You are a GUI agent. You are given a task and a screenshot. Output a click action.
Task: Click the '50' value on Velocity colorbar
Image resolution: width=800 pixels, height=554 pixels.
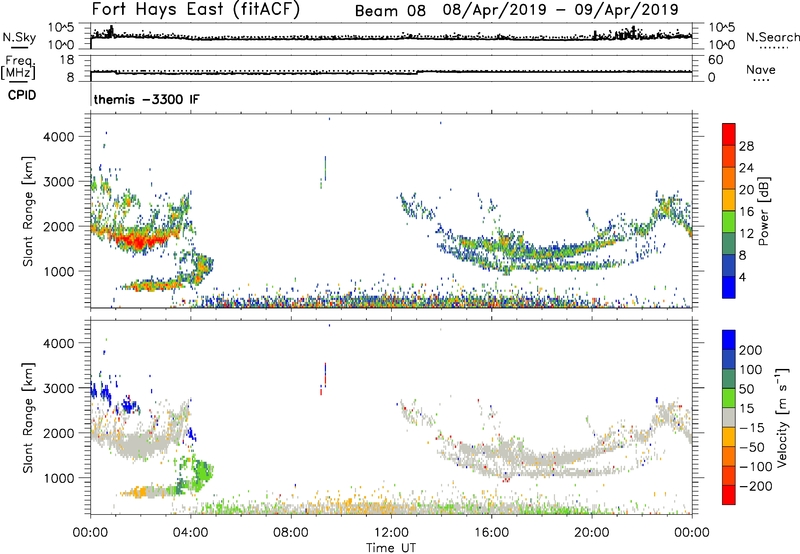pyautogui.click(x=746, y=389)
